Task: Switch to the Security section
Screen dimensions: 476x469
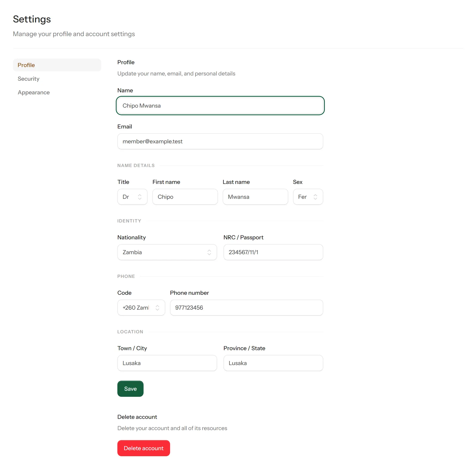Action: tap(57, 79)
